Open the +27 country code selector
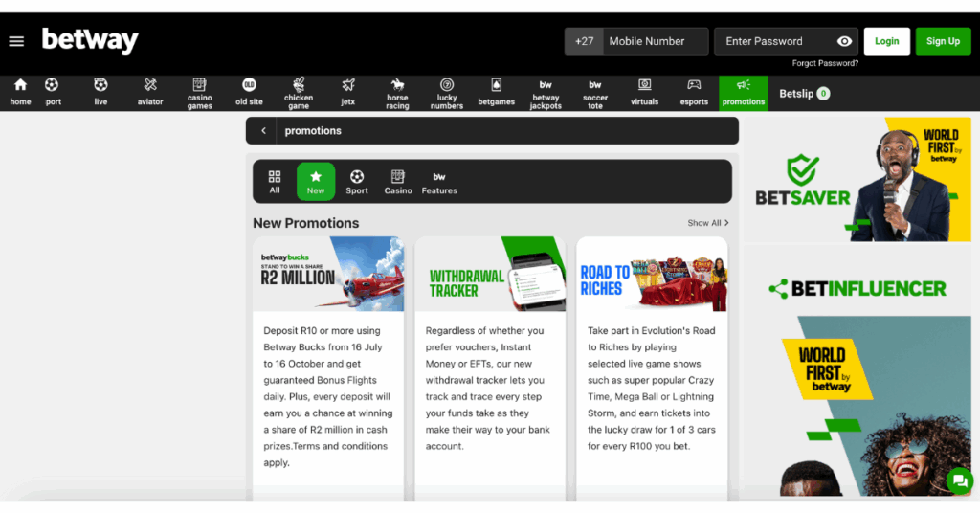This screenshot has height=513, width=980. point(585,41)
